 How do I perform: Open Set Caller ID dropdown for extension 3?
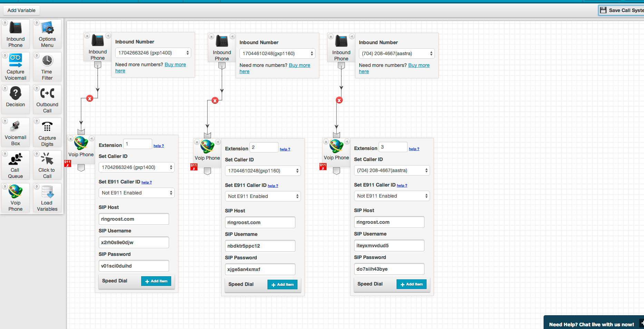coord(392,170)
